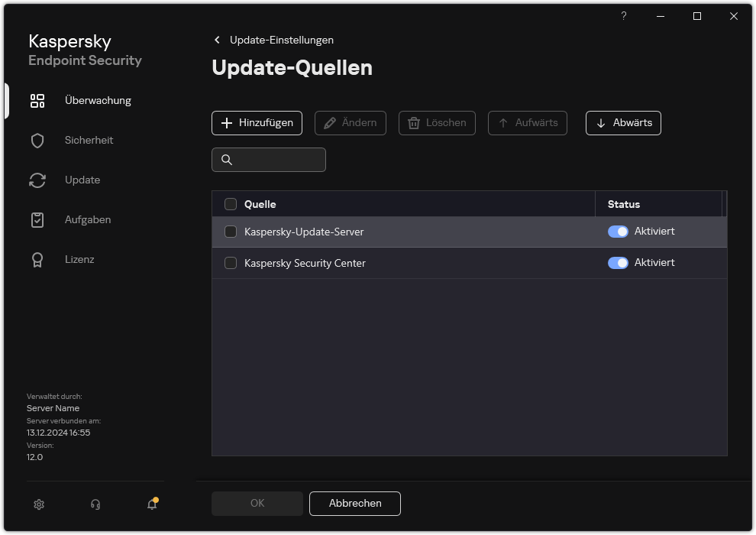
Task: Click the plus icon on Hinzufügen
Action: click(x=227, y=123)
